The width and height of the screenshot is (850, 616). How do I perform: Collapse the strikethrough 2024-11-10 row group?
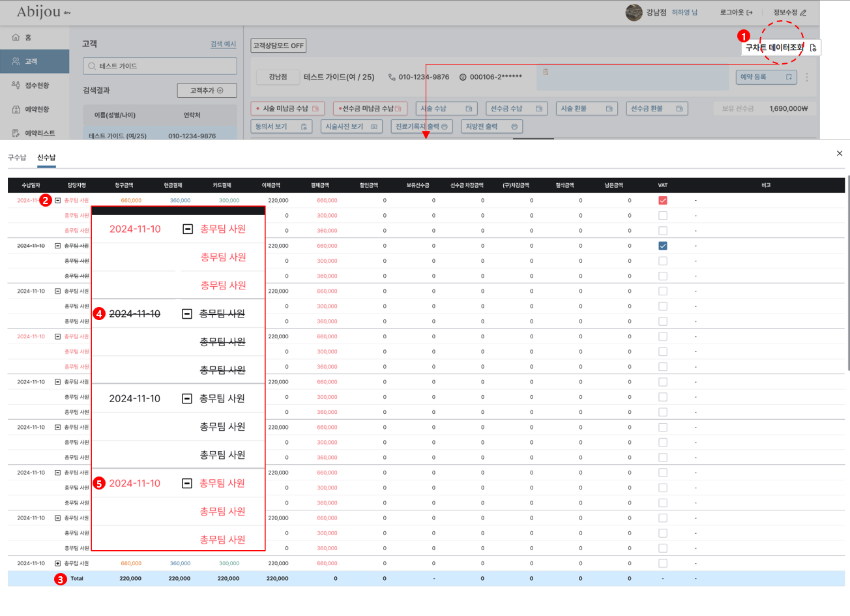(x=57, y=246)
